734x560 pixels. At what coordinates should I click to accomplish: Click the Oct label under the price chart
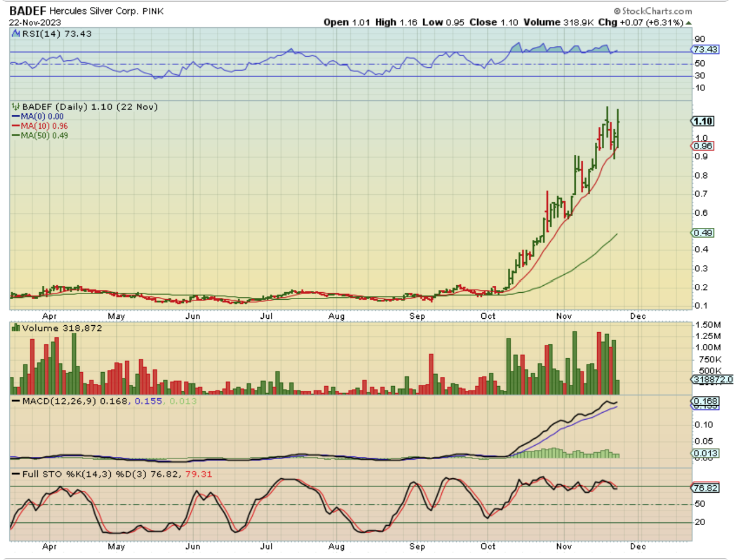click(x=488, y=317)
